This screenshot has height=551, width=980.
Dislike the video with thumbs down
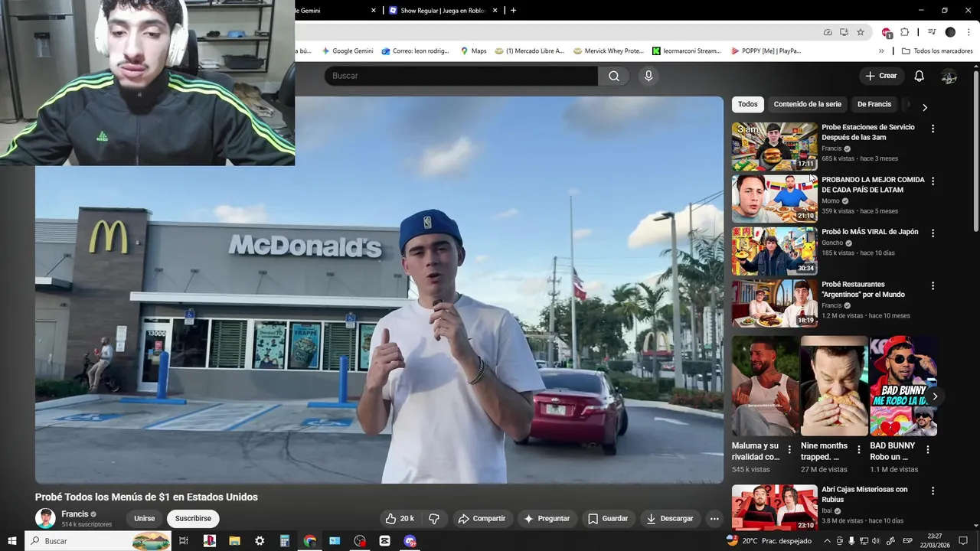(x=434, y=518)
